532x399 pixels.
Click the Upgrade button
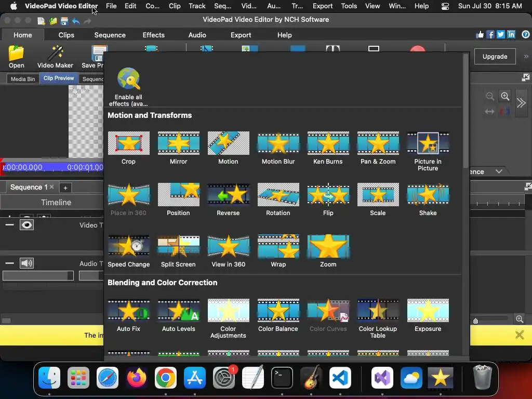click(x=495, y=57)
